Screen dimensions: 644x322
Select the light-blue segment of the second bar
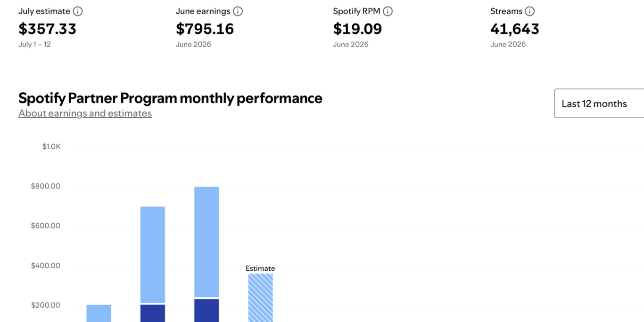pos(153,255)
